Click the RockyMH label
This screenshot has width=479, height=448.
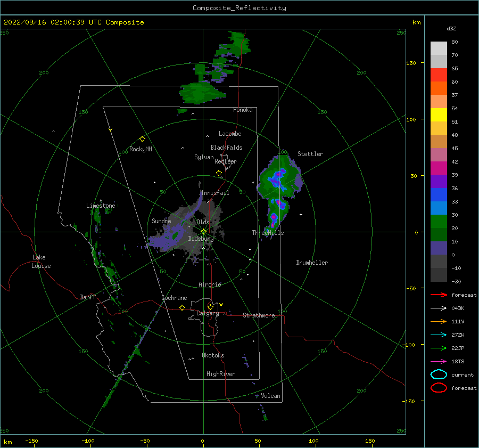coord(141,149)
